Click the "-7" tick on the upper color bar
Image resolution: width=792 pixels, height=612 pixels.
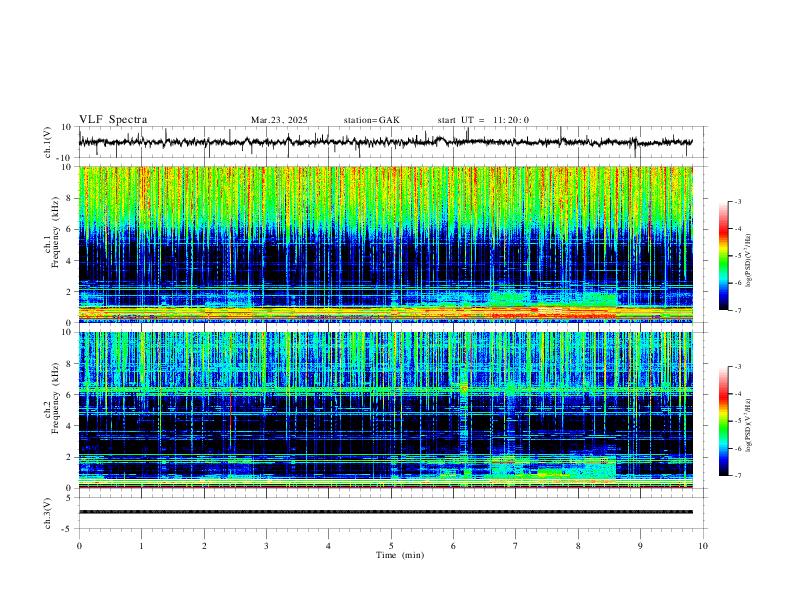(737, 310)
